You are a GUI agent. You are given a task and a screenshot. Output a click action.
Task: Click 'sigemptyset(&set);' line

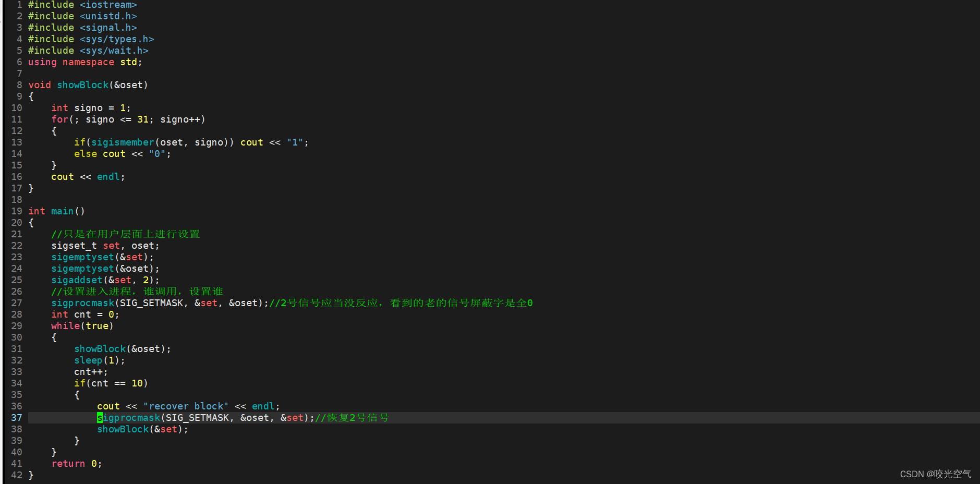pos(103,257)
